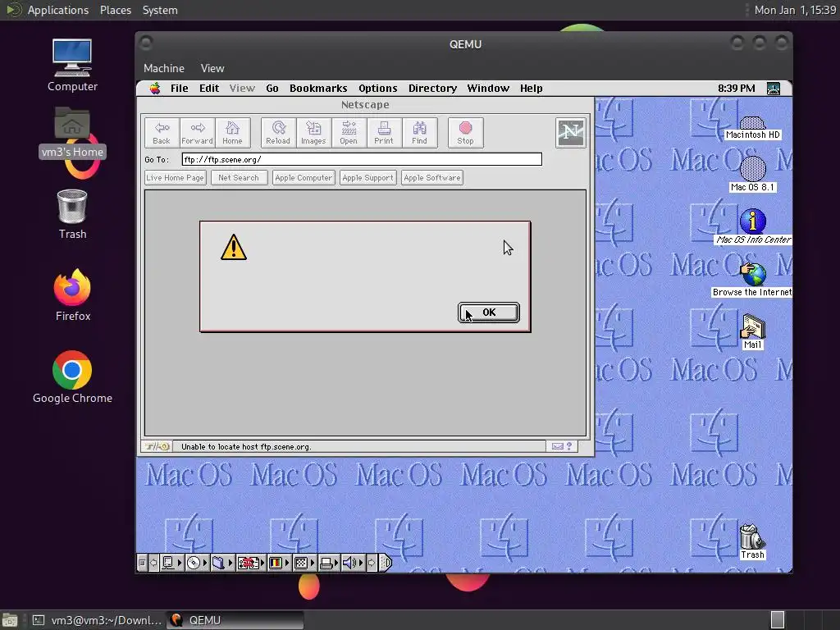Click the Apple Support directory button
The width and height of the screenshot is (840, 630).
[368, 178]
